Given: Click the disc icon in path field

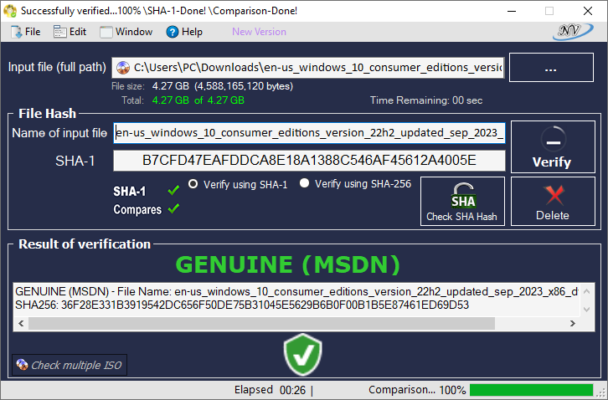Looking at the screenshot, I should [x=123, y=67].
